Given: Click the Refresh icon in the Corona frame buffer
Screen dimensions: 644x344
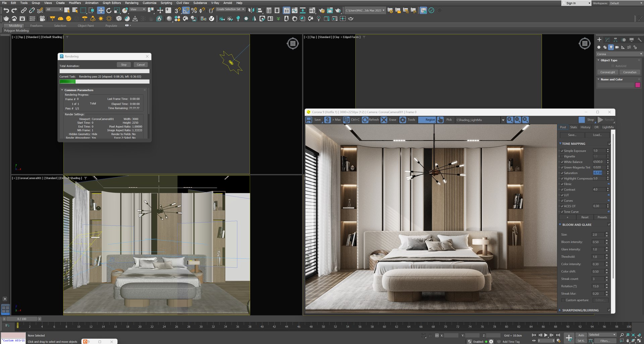Looking at the screenshot, I should [365, 120].
